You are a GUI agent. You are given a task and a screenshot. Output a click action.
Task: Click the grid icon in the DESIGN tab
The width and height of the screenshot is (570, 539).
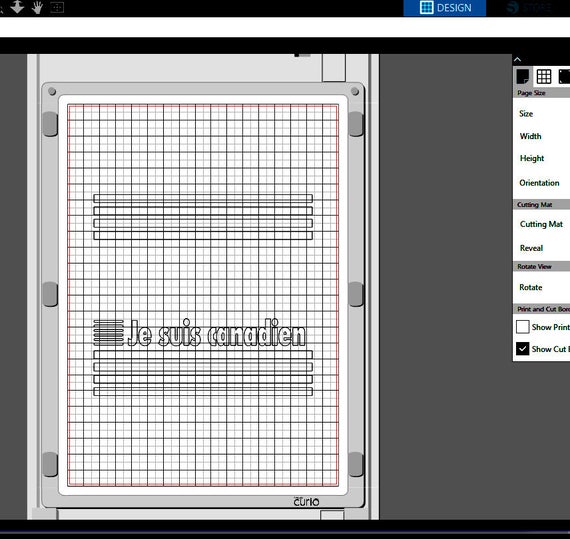coord(426,7)
